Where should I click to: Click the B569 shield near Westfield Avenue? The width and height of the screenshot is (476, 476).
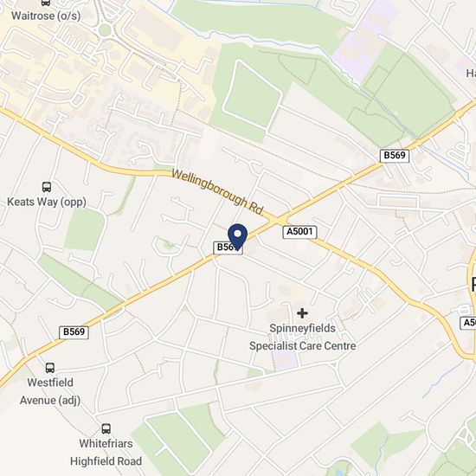pyautogui.click(x=74, y=332)
